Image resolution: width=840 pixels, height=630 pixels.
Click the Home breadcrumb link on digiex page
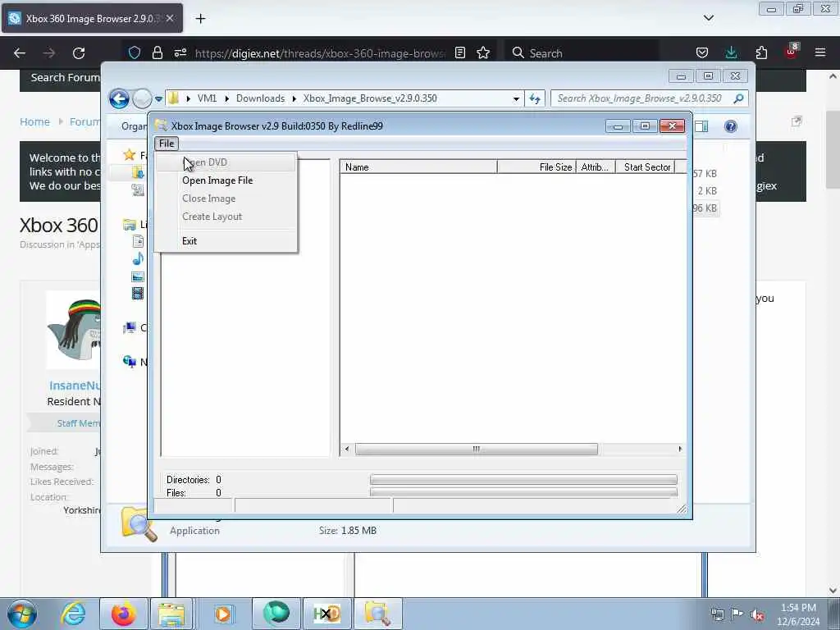34,122
